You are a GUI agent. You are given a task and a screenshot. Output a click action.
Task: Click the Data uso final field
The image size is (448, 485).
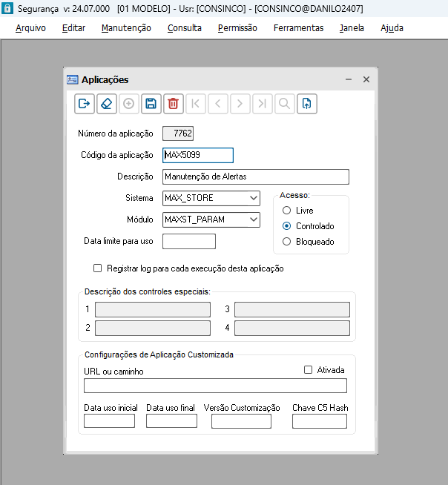click(172, 421)
